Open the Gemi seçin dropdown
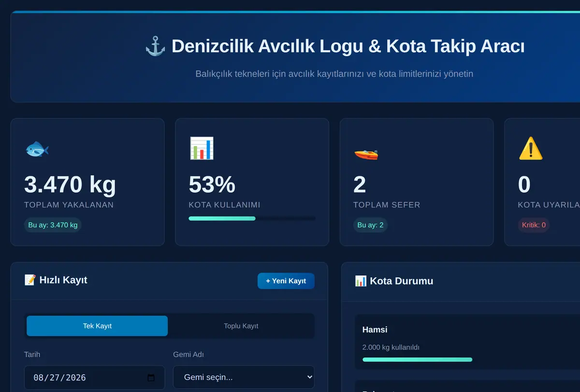This screenshot has height=392, width=580. 244,377
